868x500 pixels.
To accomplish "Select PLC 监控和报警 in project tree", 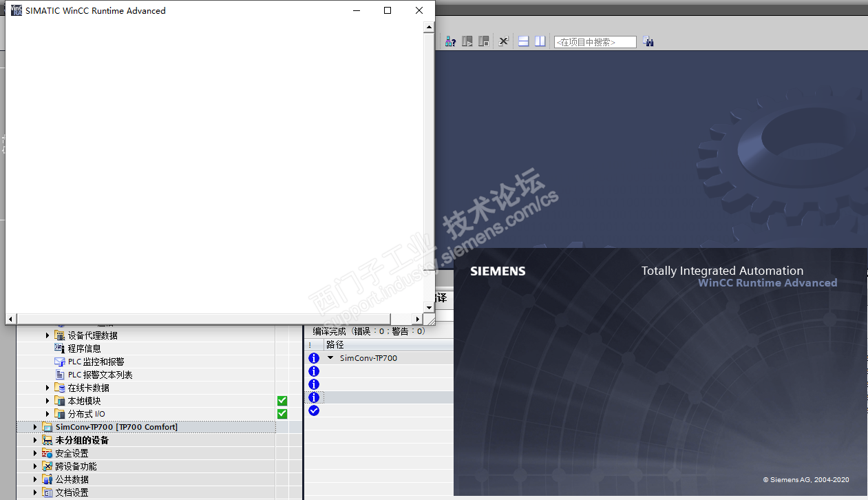I will coord(96,362).
